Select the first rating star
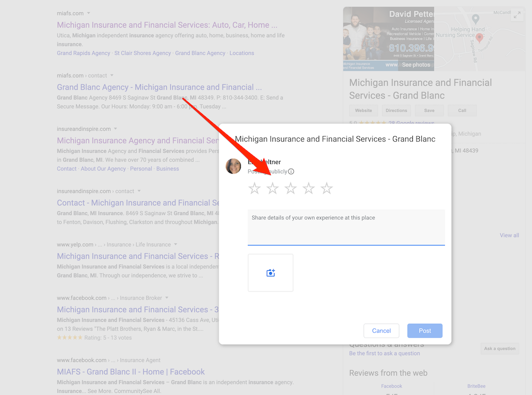The image size is (532, 395). pos(254,188)
